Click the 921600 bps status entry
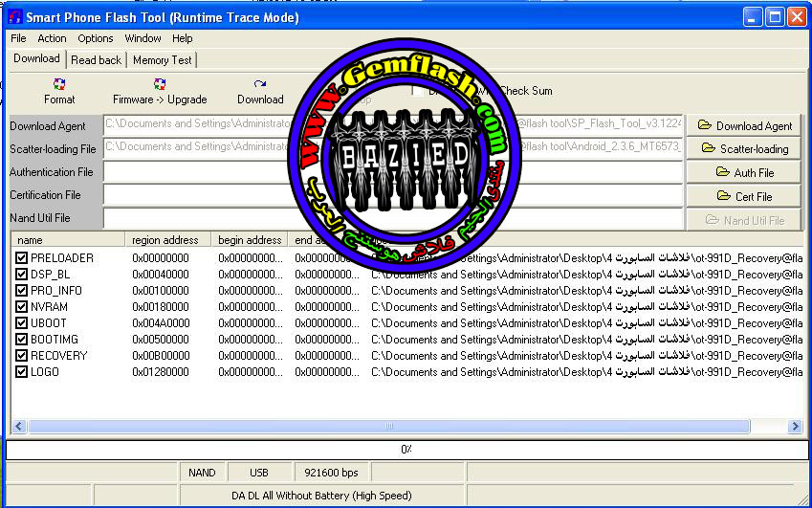The width and height of the screenshot is (812, 508). pyautogui.click(x=332, y=473)
